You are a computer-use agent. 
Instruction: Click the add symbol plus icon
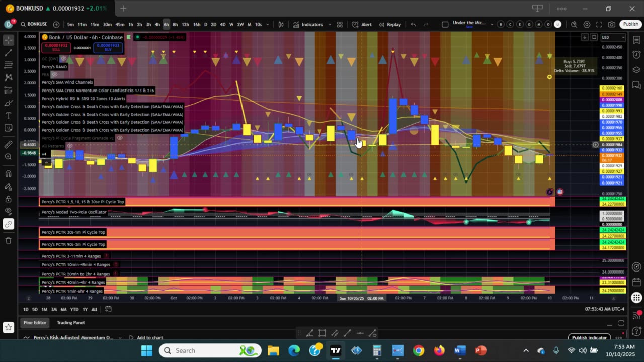click(x=56, y=24)
